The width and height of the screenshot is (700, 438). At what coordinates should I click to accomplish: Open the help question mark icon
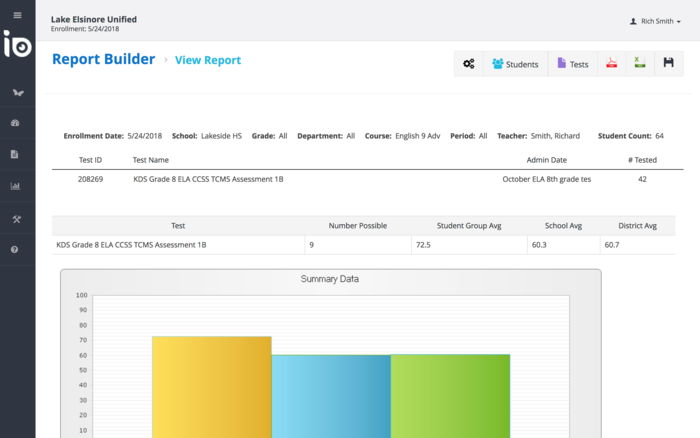[x=15, y=249]
